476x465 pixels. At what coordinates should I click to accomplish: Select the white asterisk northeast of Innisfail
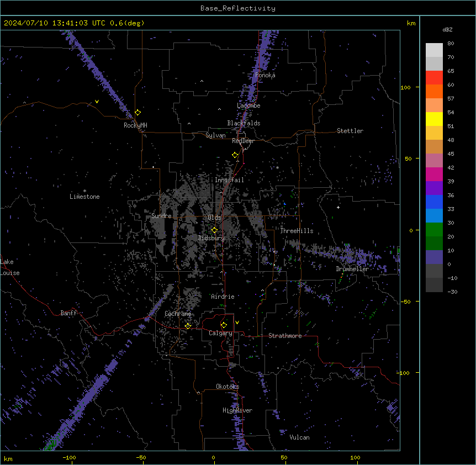pyautogui.click(x=277, y=167)
